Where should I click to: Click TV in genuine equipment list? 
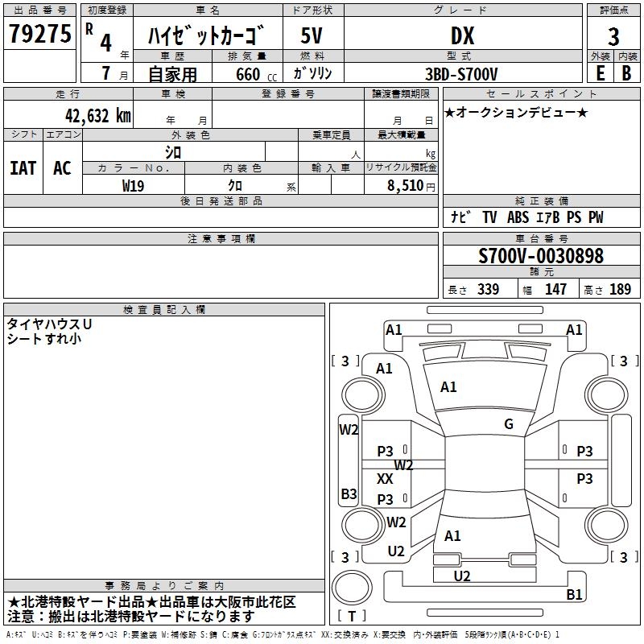click(489, 217)
